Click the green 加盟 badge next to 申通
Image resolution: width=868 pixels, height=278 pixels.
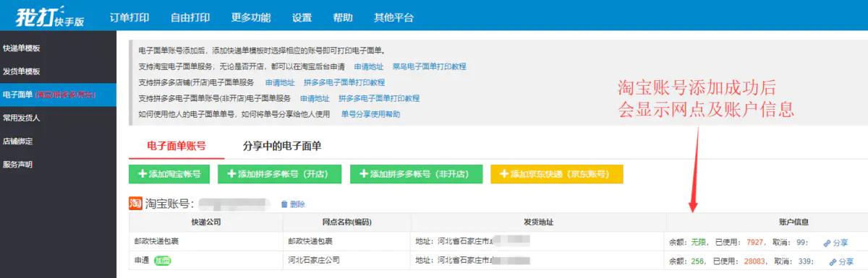coord(163,260)
